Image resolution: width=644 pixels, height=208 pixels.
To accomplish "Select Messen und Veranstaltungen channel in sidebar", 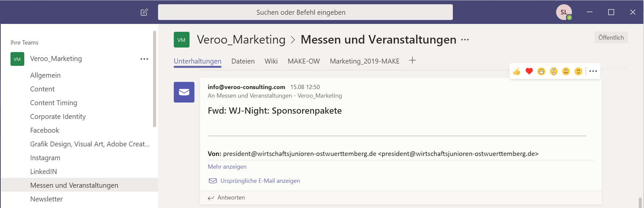I will (x=79, y=185).
